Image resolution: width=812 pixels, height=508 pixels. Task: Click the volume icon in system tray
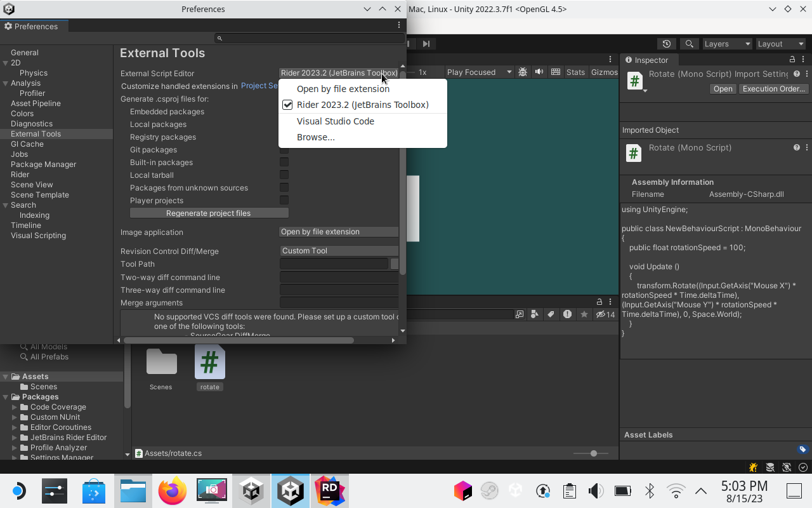pos(596,491)
